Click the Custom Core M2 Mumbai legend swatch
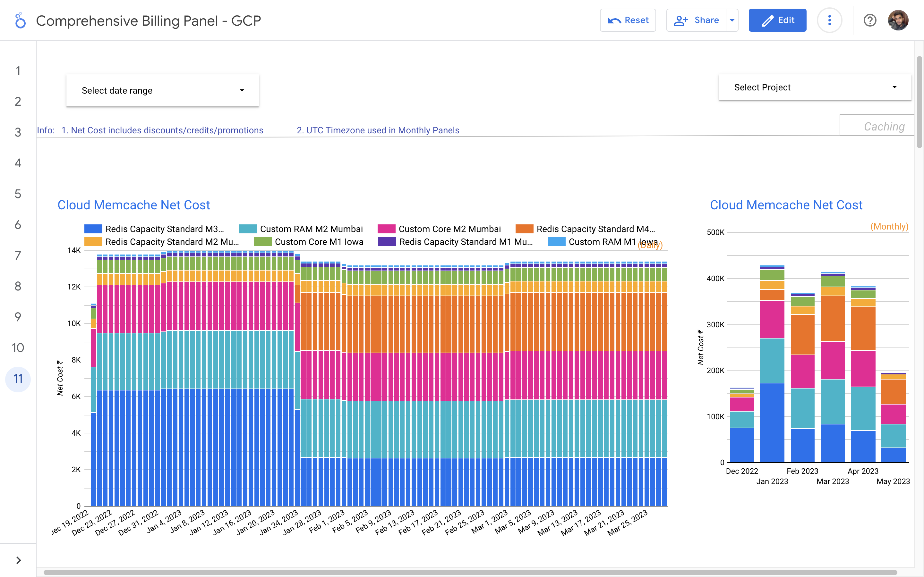Screen dimensions: 924x577 [386, 229]
